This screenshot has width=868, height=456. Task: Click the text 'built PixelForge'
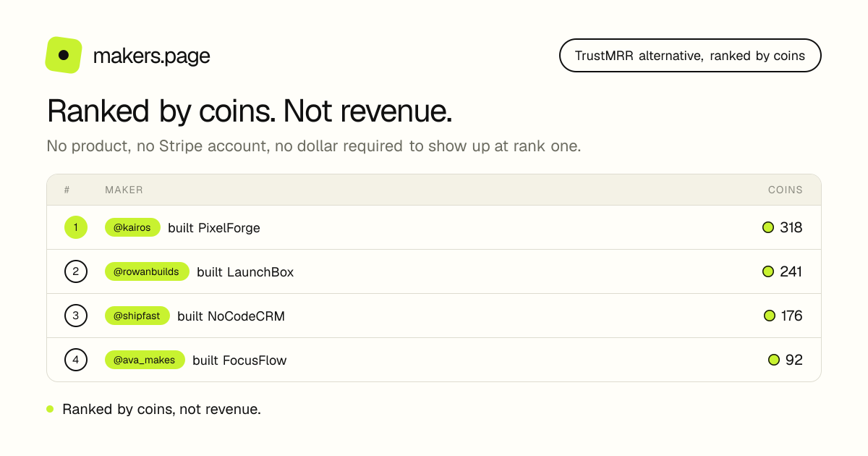pyautogui.click(x=214, y=228)
